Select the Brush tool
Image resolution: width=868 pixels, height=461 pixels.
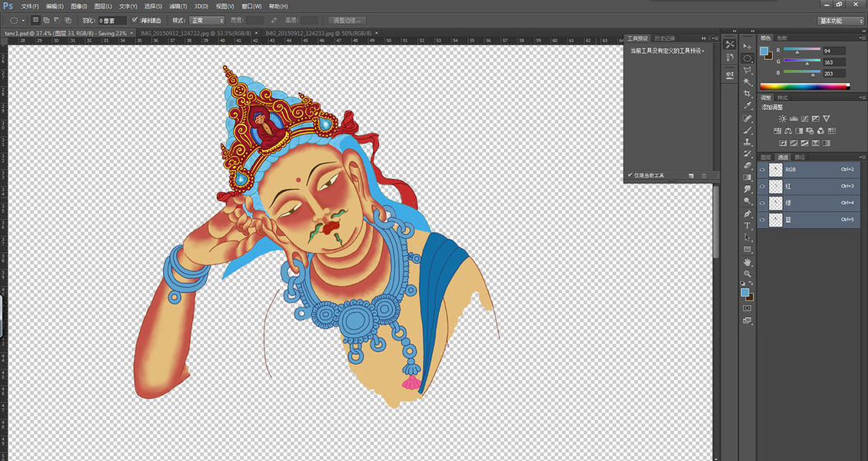tap(747, 131)
